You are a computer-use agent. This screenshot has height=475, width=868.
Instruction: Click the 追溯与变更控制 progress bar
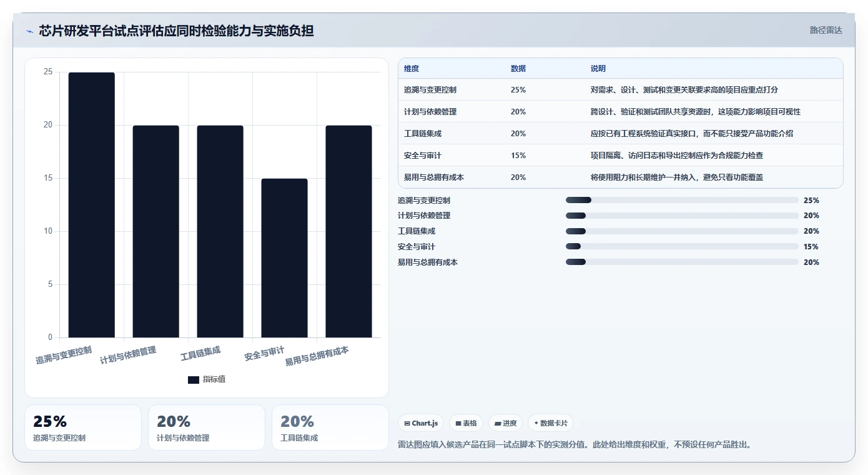tap(682, 200)
